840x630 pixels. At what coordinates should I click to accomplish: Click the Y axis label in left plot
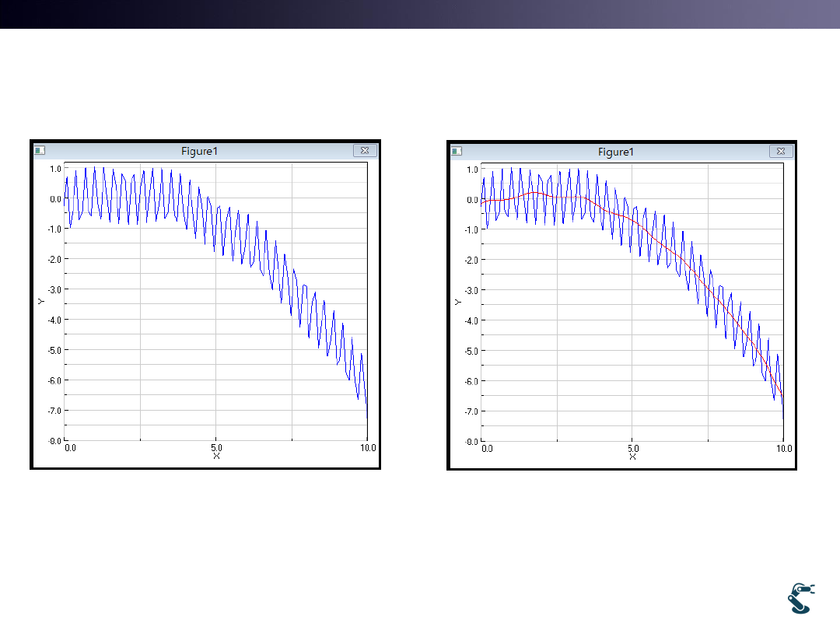pyautogui.click(x=42, y=300)
